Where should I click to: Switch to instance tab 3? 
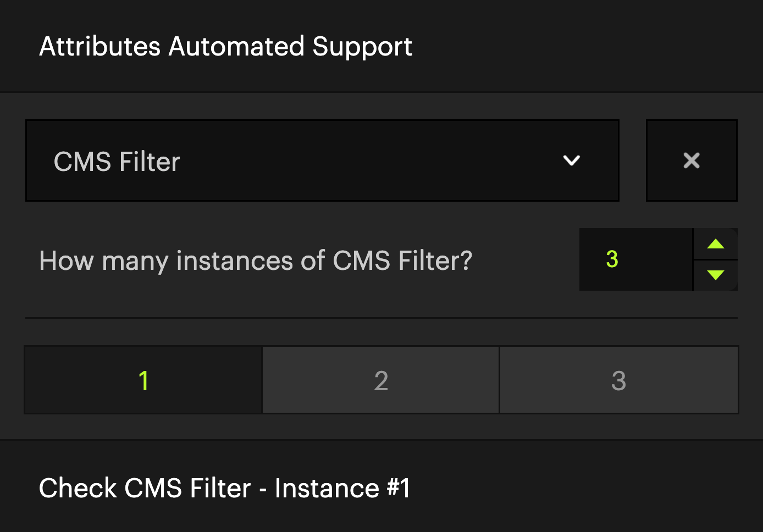[x=619, y=380]
